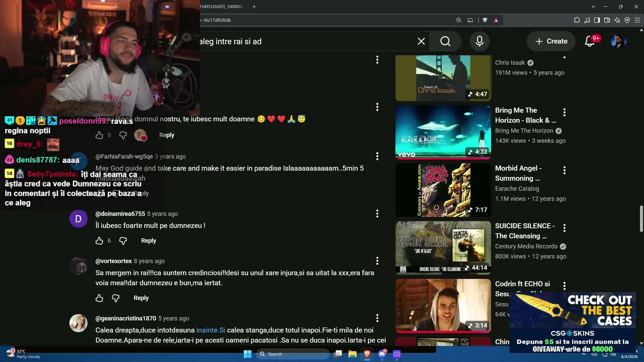Open the media control music note icon
Screen dimensions: 644x362
(x=587, y=20)
